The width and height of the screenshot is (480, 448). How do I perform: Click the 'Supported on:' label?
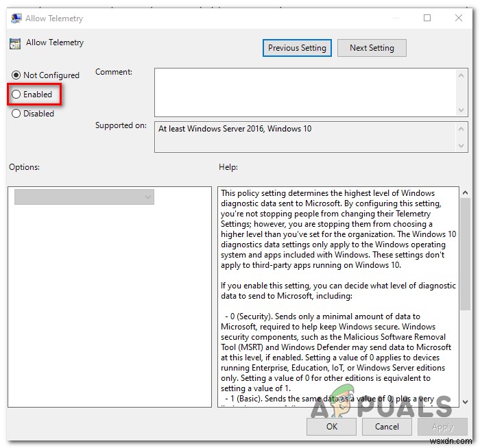tap(121, 125)
